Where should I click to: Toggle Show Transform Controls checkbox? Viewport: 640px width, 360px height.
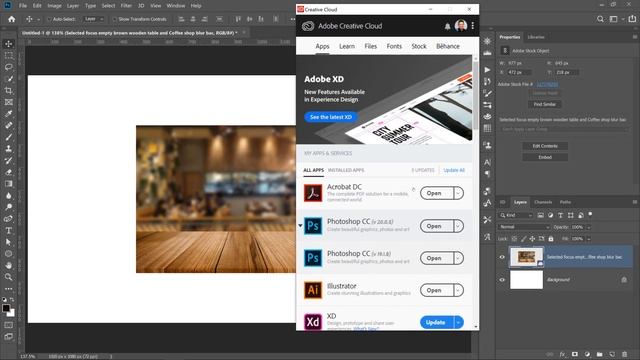pyautogui.click(x=114, y=19)
